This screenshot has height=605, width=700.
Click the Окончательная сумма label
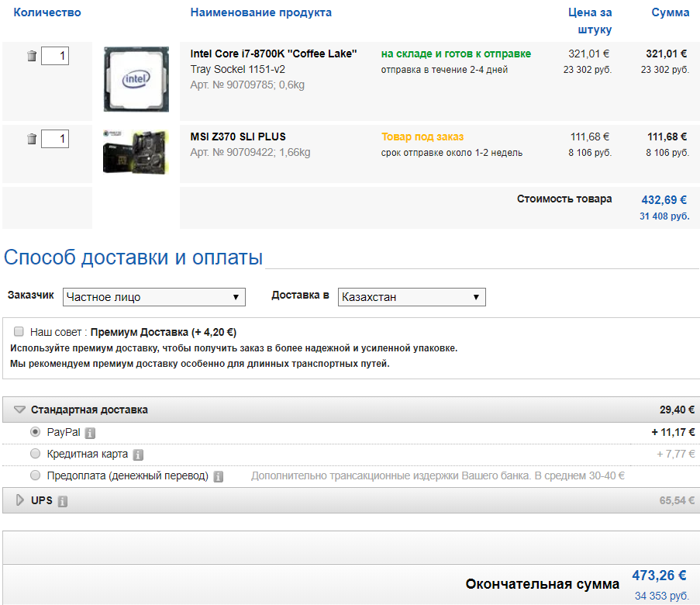pos(543,584)
